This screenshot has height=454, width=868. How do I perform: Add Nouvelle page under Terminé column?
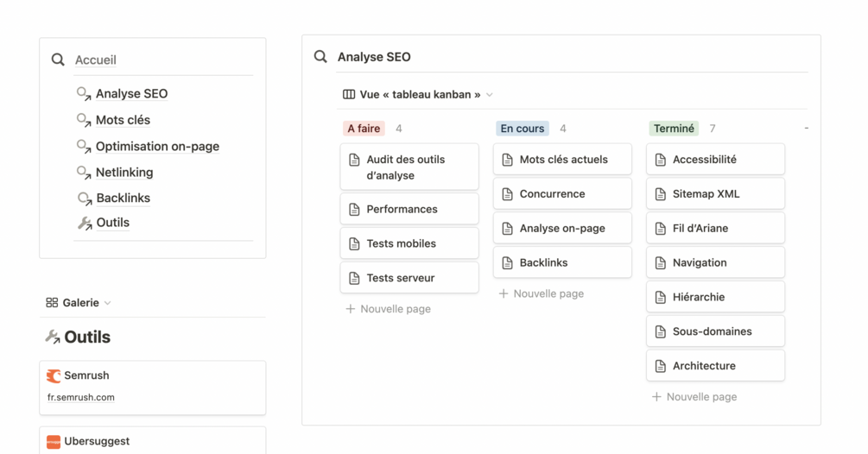694,397
